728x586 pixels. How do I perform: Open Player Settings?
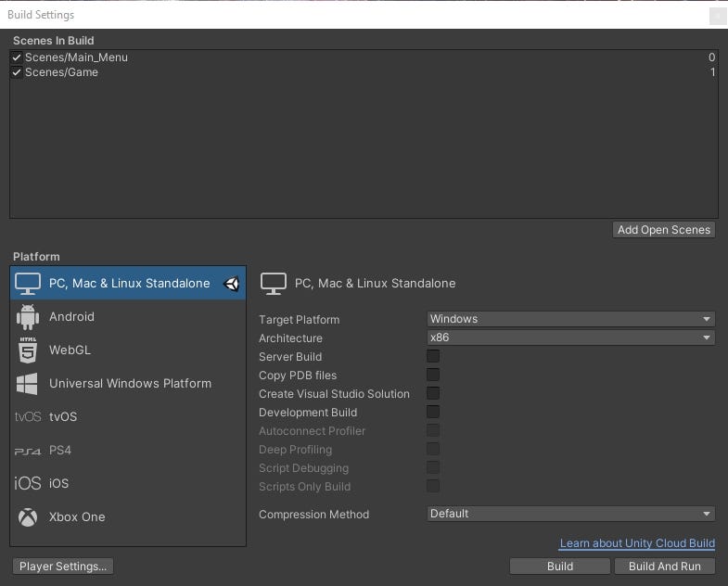point(63,567)
